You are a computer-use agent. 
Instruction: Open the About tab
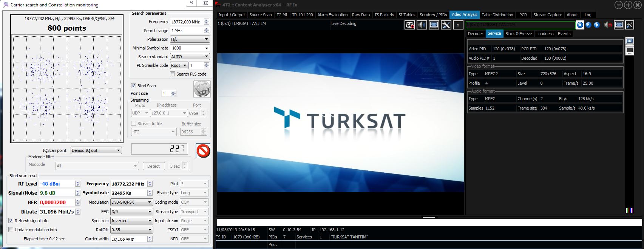pyautogui.click(x=572, y=15)
